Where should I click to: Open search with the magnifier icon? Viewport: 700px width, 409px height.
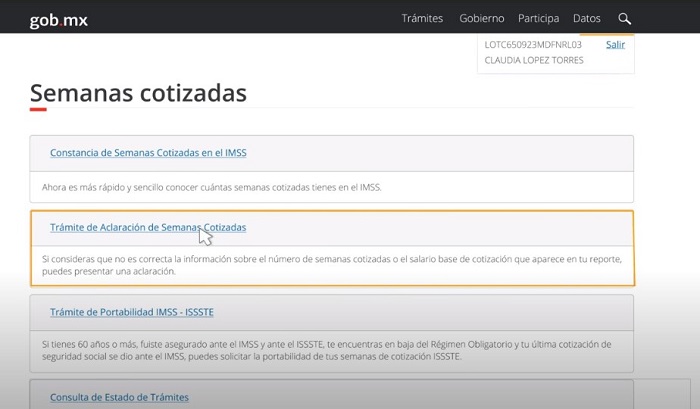pyautogui.click(x=625, y=19)
